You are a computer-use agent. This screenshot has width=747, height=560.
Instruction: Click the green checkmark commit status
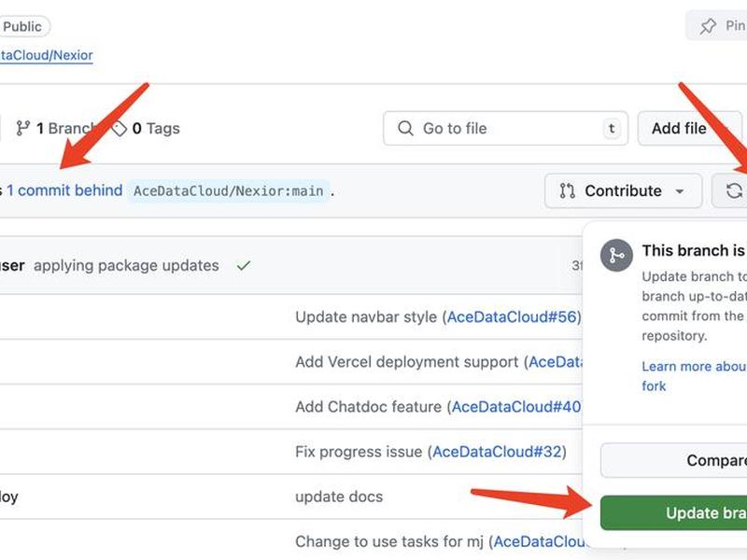[x=244, y=265]
